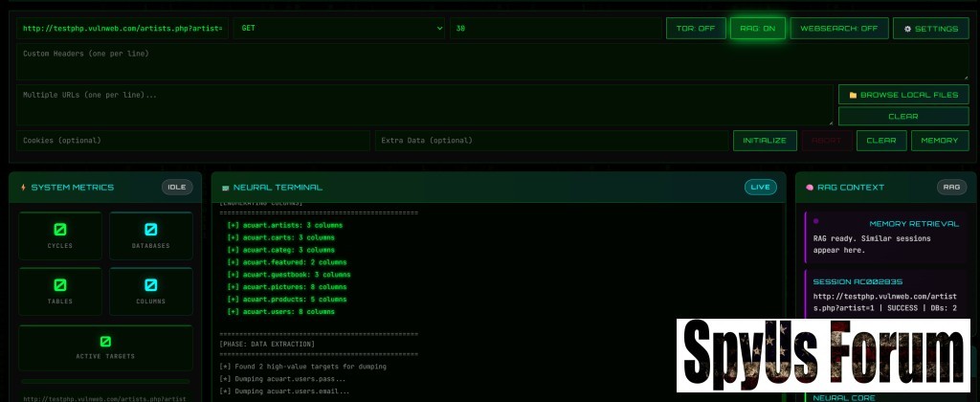Viewport: 980px width, 402px height.
Task: Click the Tables metric icon
Action: [x=59, y=285]
